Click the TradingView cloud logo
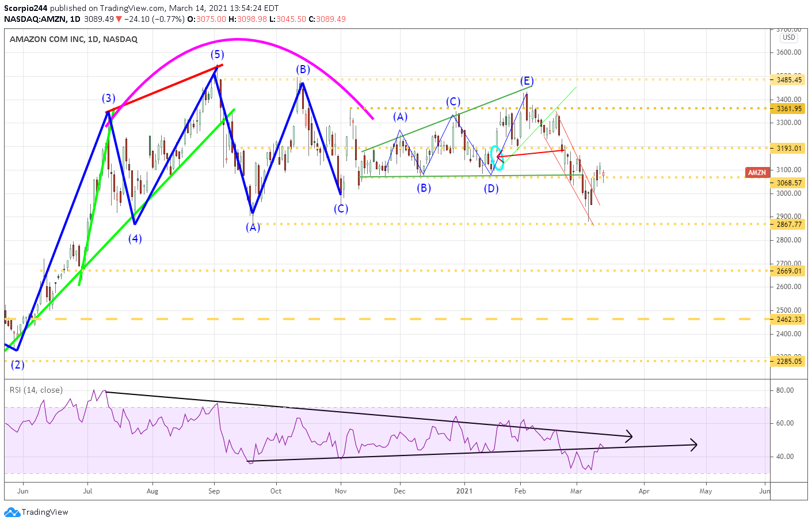This screenshot has height=524, width=812. click(13, 512)
